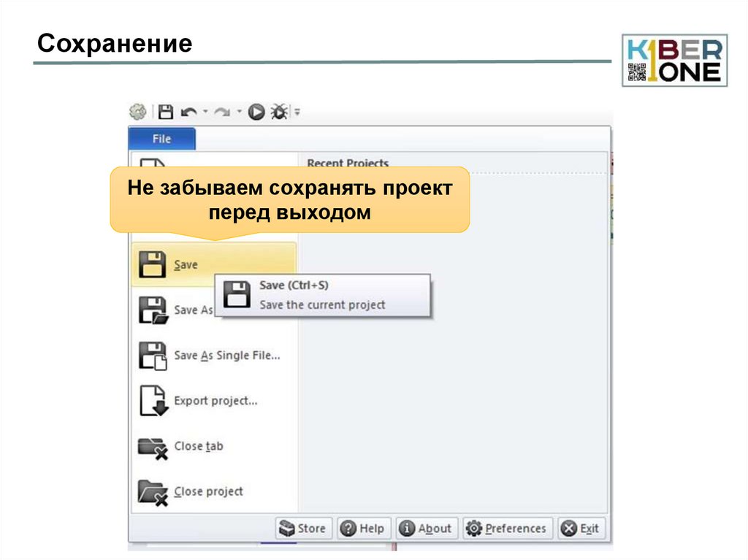This screenshot has width=748, height=560.
Task: Open Preferences with the gear button
Action: click(x=508, y=528)
